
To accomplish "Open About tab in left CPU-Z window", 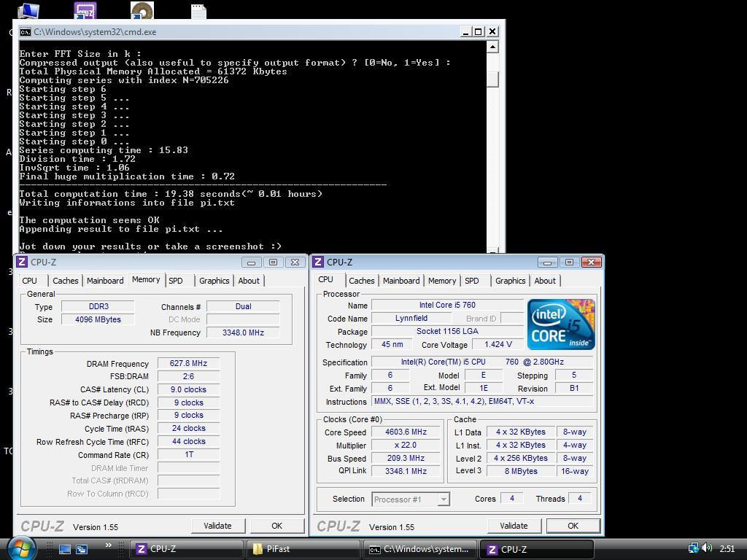I will (249, 281).
